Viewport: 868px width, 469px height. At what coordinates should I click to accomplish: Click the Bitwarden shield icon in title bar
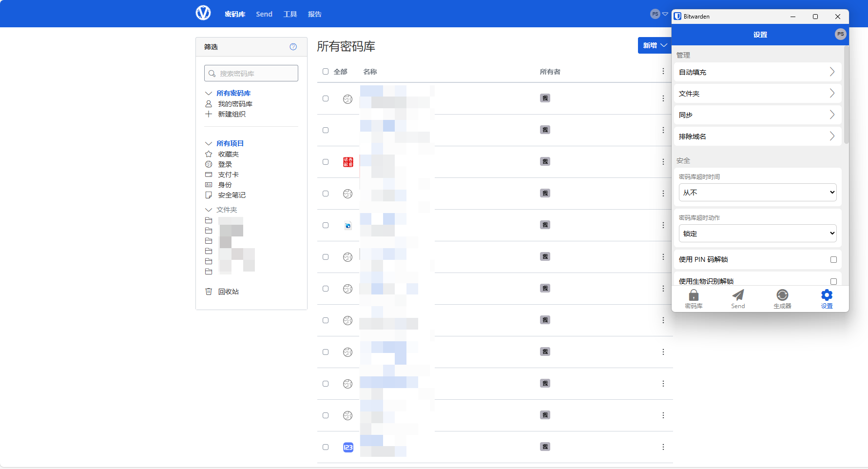(677, 17)
